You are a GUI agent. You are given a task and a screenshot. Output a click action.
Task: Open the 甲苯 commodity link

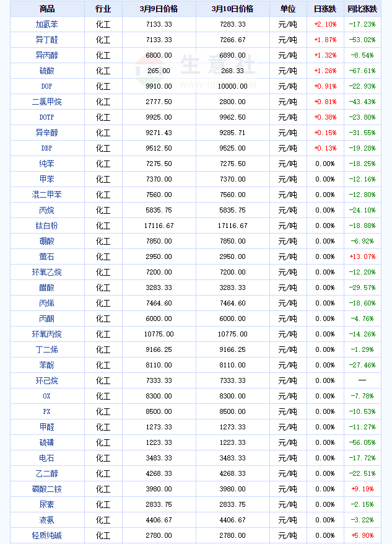tap(47, 179)
